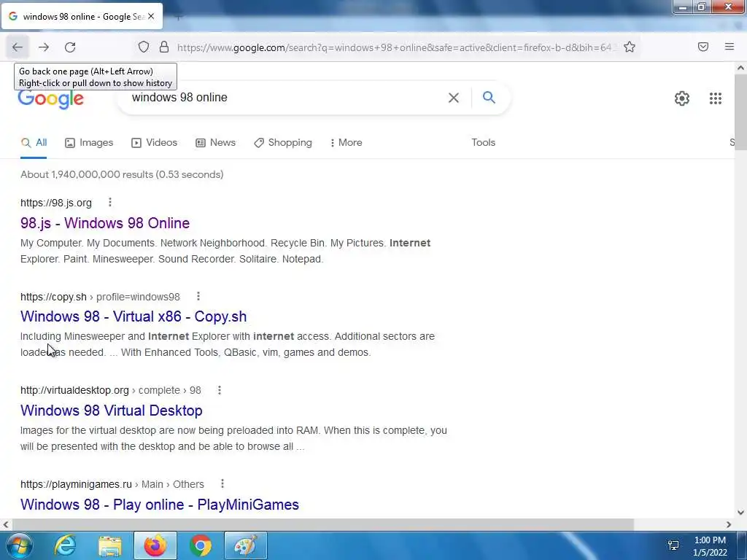Bookmark this page with the star icon
This screenshot has width=747, height=560.
[630, 47]
